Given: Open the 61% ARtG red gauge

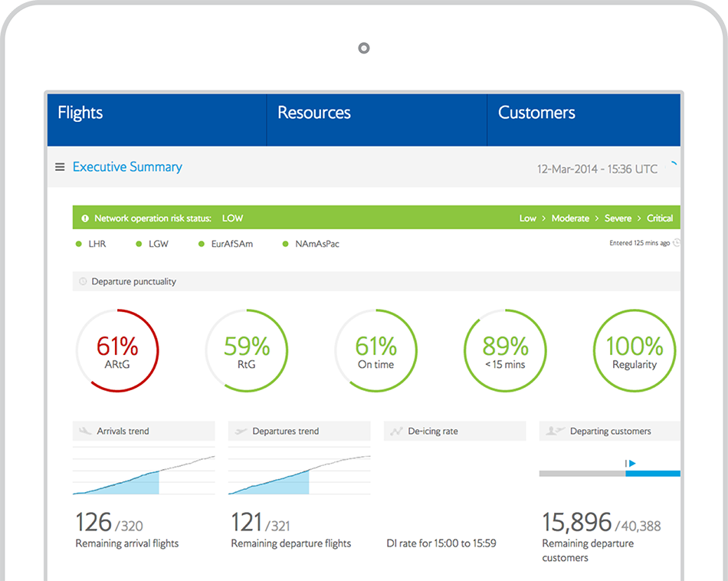Looking at the screenshot, I should pos(117,351).
